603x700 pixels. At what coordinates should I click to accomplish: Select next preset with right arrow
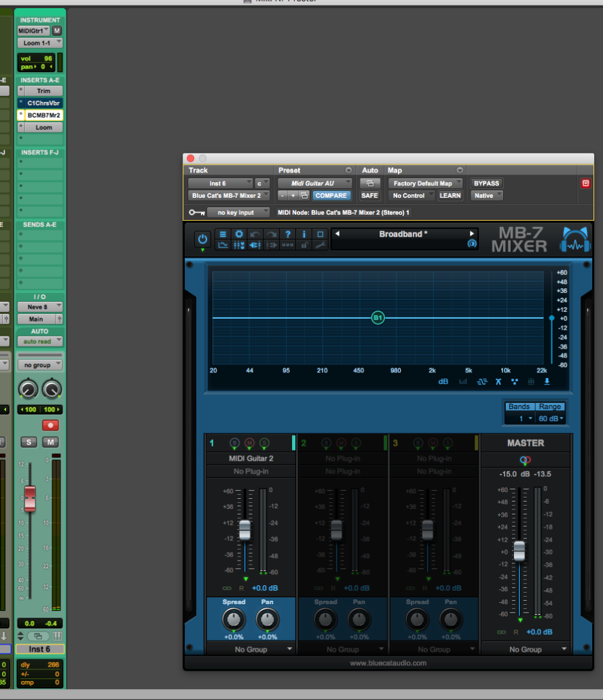[x=472, y=234]
